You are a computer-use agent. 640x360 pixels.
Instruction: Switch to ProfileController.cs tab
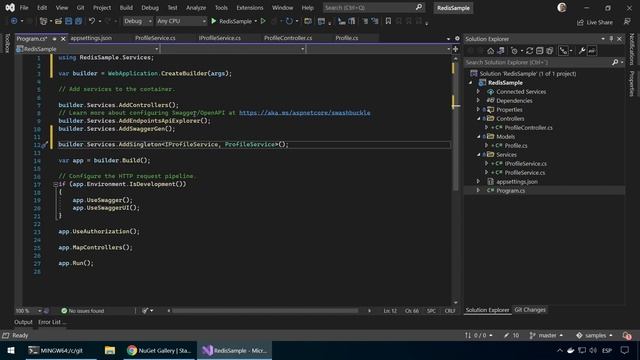tap(288, 38)
